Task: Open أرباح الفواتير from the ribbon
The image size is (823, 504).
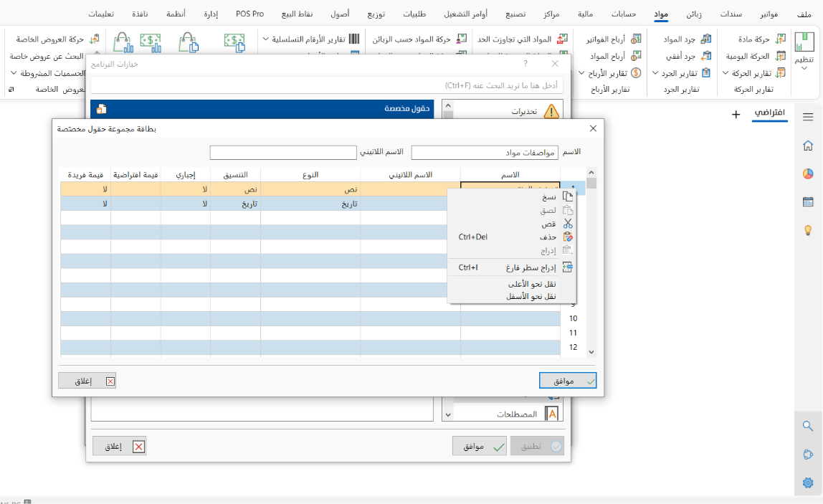Action: click(x=614, y=39)
